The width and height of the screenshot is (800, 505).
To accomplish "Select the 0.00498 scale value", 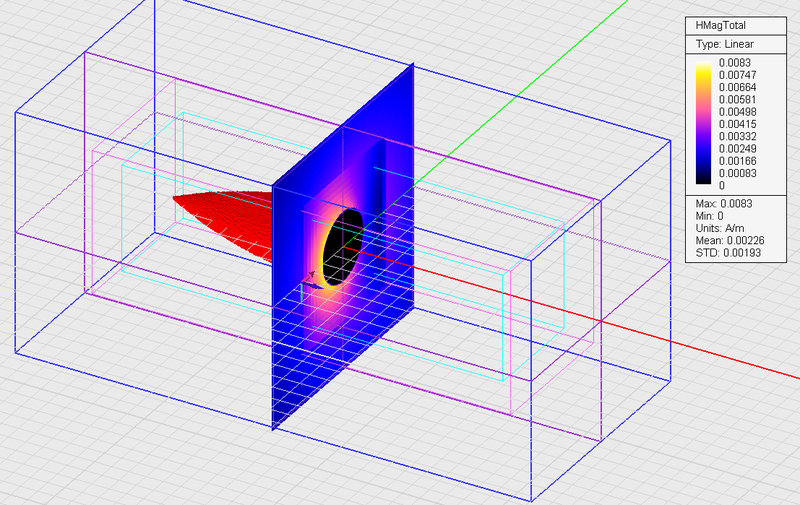I will pos(737,112).
